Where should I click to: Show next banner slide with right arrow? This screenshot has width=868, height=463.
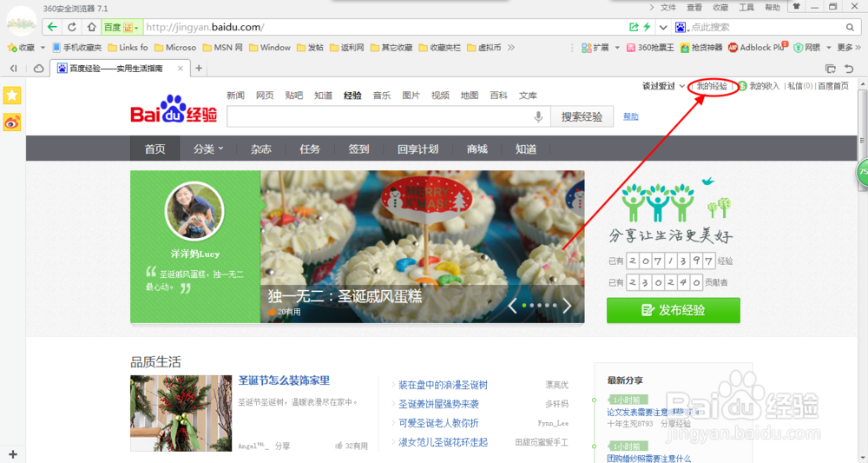(567, 306)
